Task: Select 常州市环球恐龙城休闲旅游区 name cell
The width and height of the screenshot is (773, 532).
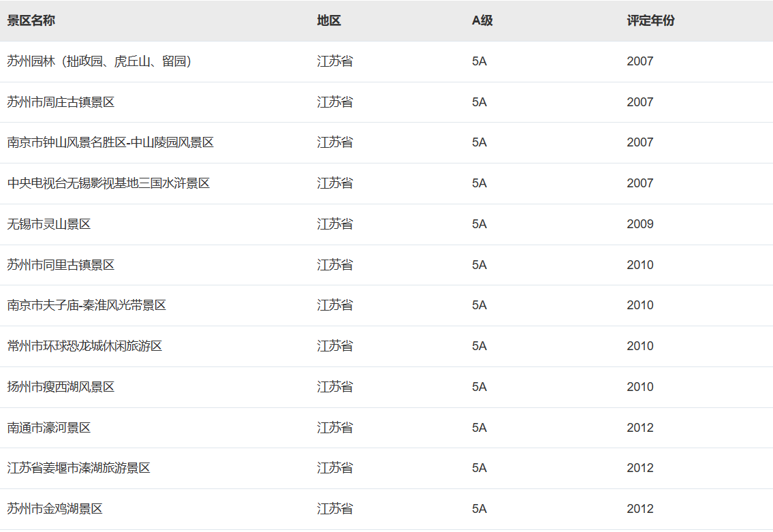Action: click(x=85, y=346)
